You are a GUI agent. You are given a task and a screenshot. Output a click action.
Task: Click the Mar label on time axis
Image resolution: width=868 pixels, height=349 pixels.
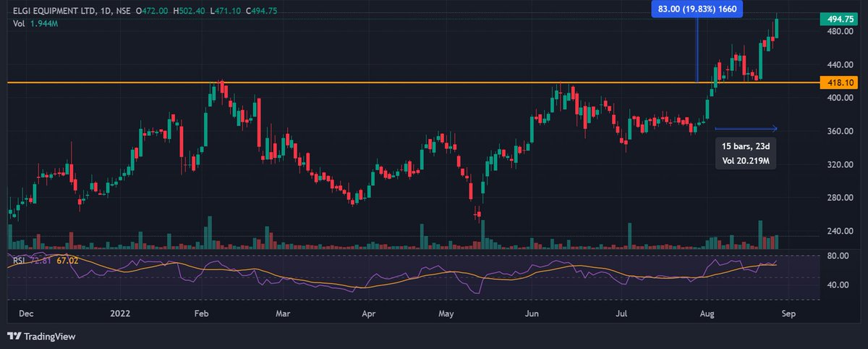pos(284,314)
